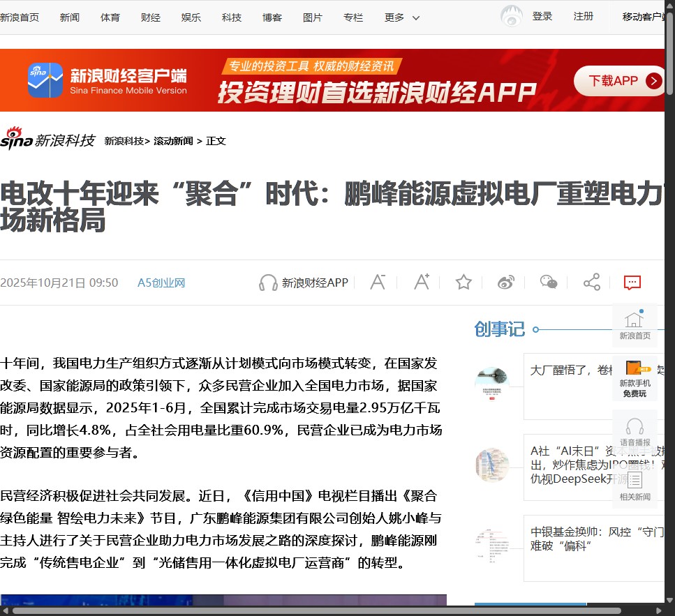Increase font size with A+ icon
Viewport: 675px width, 616px height.
click(422, 282)
